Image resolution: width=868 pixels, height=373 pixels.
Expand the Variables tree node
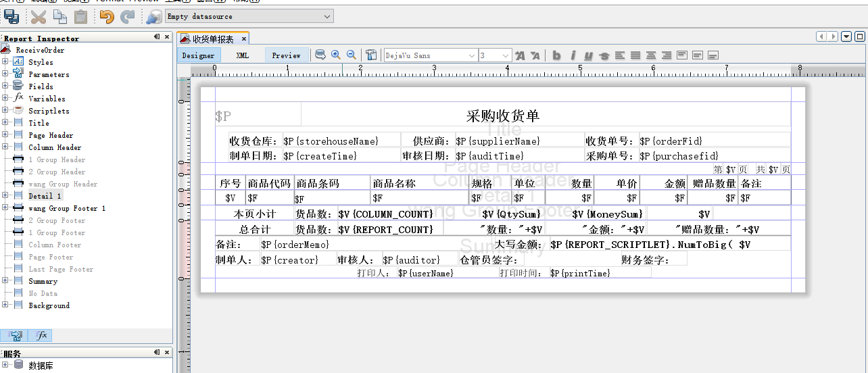[5, 99]
